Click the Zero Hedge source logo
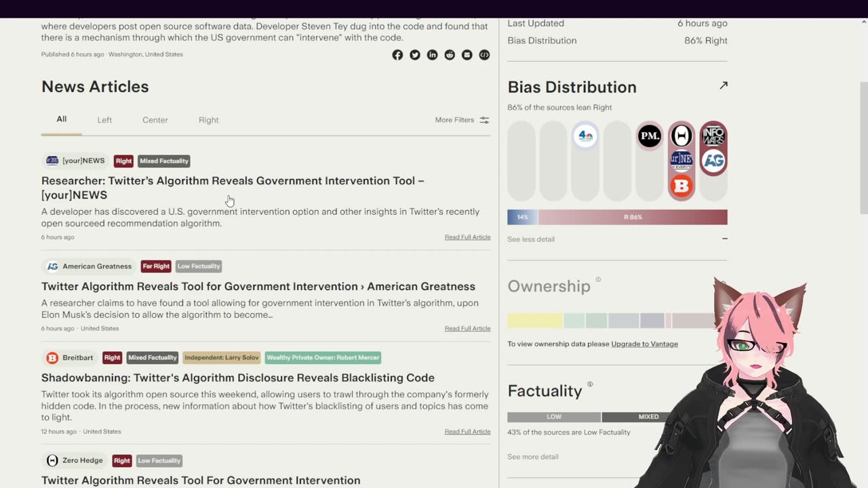This screenshot has height=488, width=868. tap(52, 461)
